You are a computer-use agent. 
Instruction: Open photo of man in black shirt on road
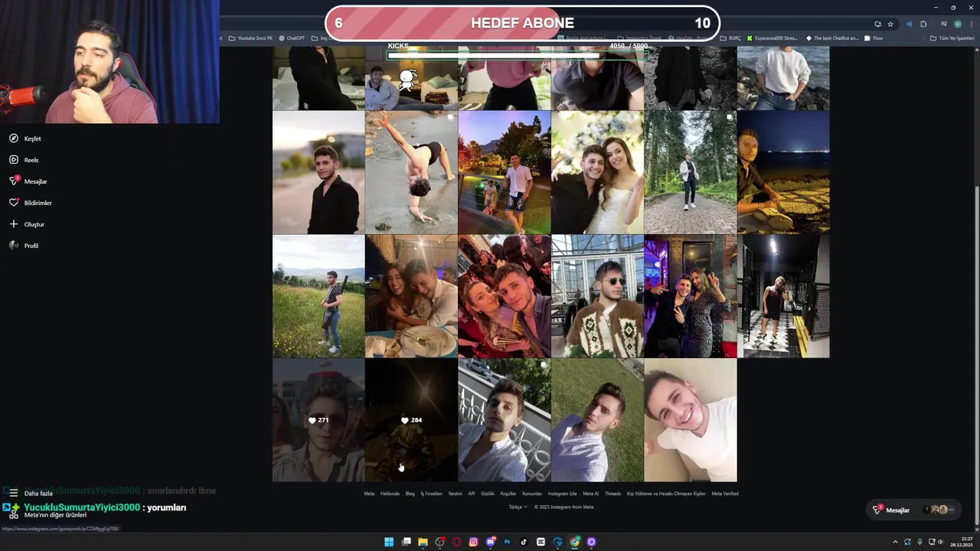[x=318, y=172]
